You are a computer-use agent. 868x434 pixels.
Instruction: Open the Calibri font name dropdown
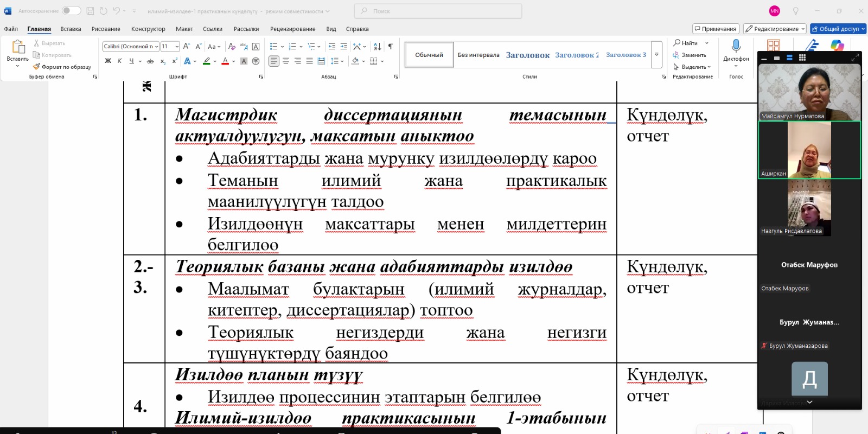coord(156,47)
